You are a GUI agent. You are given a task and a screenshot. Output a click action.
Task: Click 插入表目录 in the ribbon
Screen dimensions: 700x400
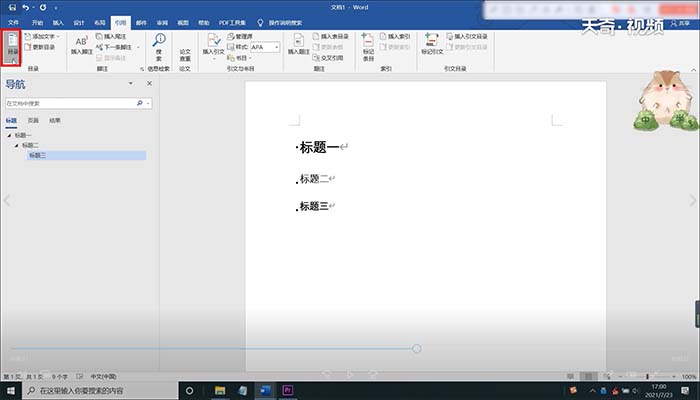330,36
